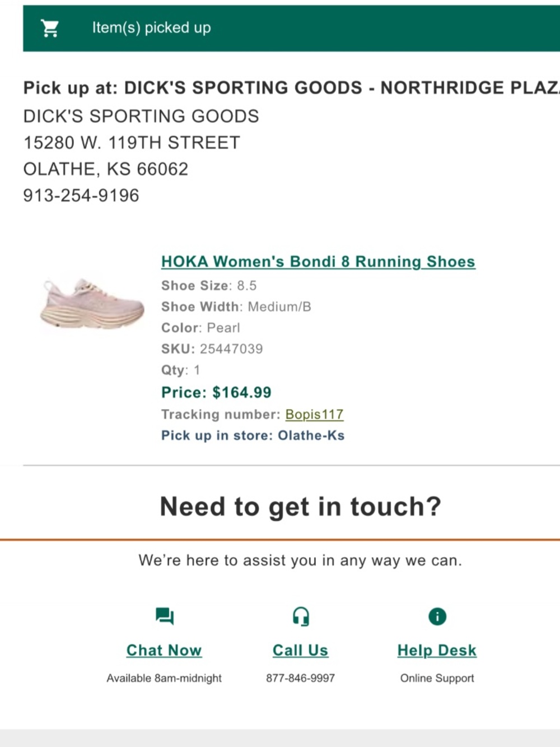The image size is (560, 747).
Task: Click the 15280 W. 119th Street address
Action: tap(132, 143)
